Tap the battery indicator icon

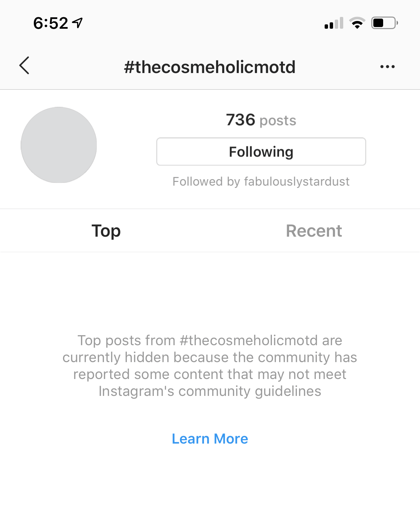384,23
